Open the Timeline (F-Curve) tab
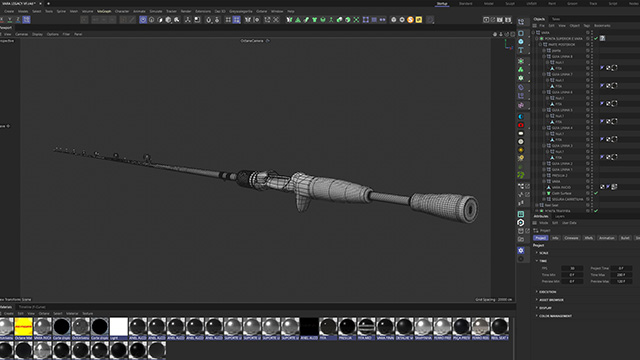Screen dimensions: 640x360 tap(32, 307)
